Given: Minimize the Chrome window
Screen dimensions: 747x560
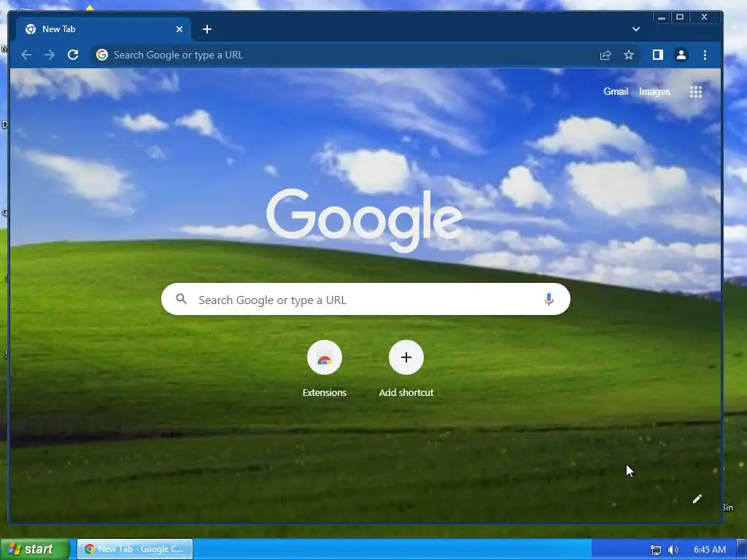Looking at the screenshot, I should click(x=661, y=17).
